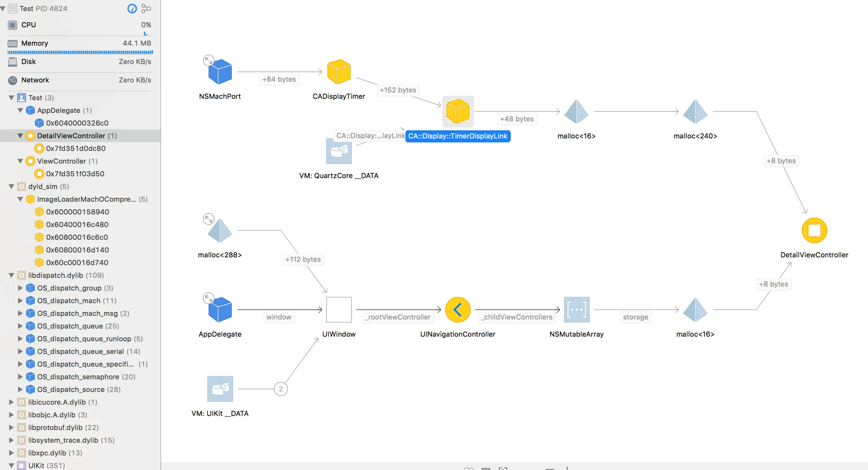Expand the NSMachPort node's incoming references

pos(209,61)
